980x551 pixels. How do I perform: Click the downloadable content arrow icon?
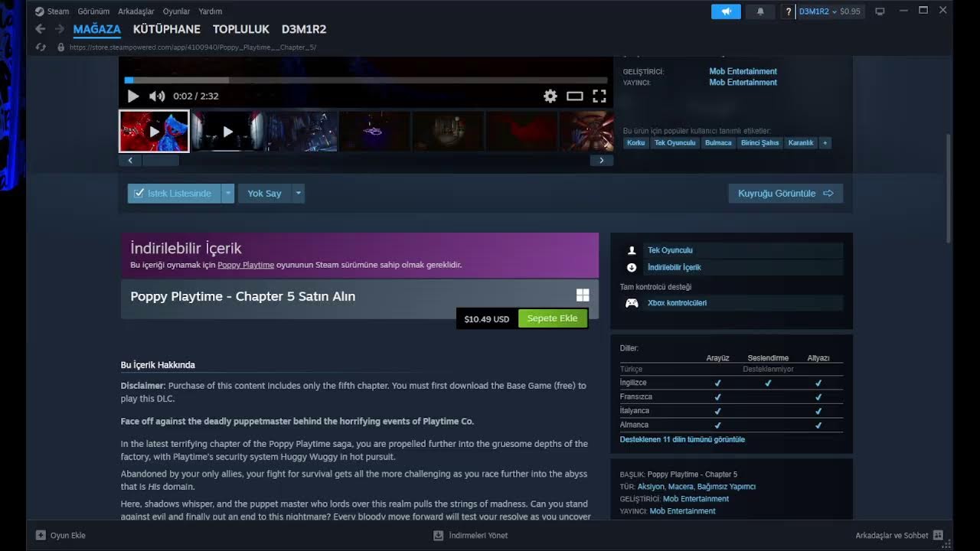(x=632, y=268)
